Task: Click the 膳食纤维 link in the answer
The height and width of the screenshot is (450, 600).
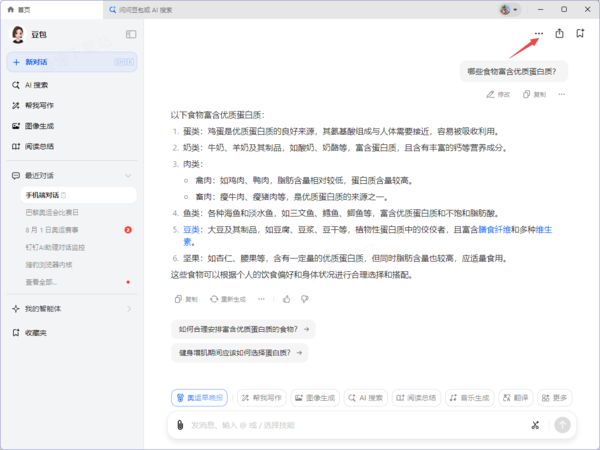Action: (x=494, y=230)
